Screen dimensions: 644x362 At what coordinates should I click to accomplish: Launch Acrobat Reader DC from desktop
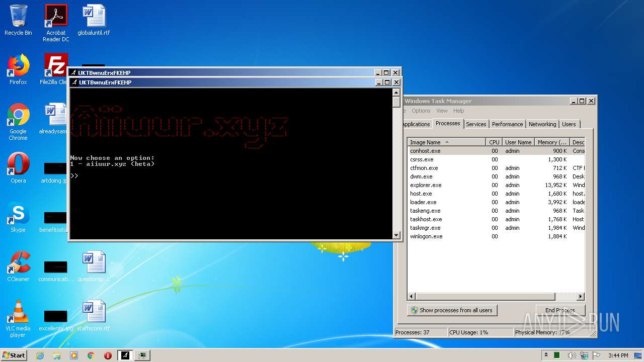click(x=56, y=23)
